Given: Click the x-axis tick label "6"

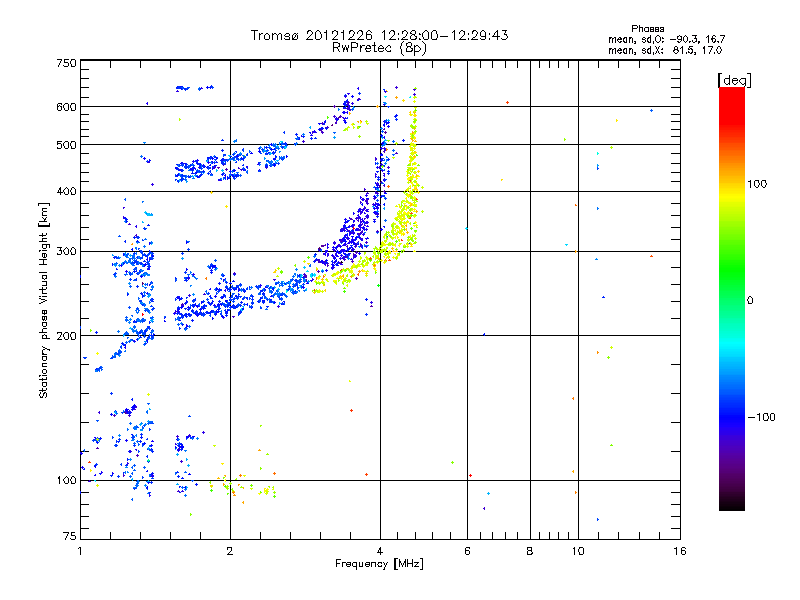Looking at the screenshot, I should click(x=467, y=551).
